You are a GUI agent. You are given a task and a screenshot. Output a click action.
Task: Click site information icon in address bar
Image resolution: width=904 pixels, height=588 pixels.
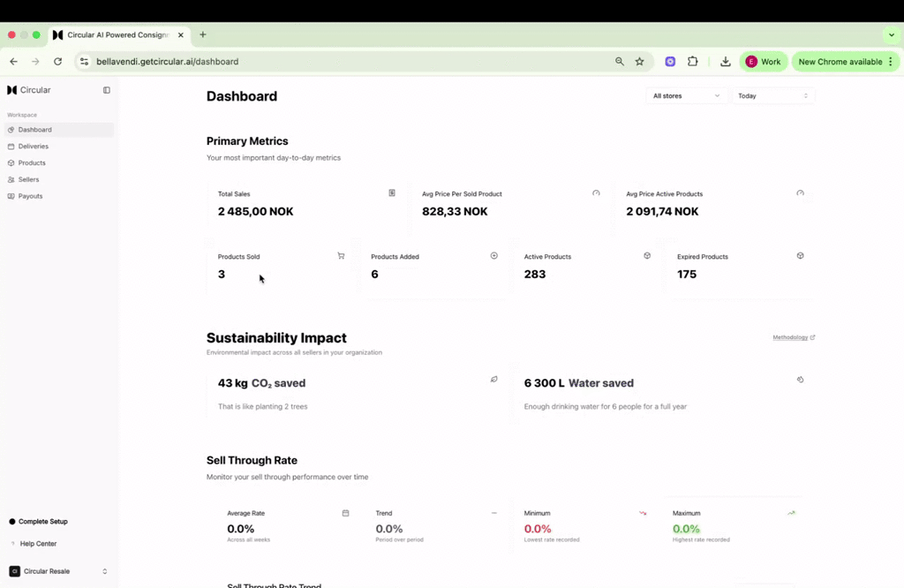(84, 62)
